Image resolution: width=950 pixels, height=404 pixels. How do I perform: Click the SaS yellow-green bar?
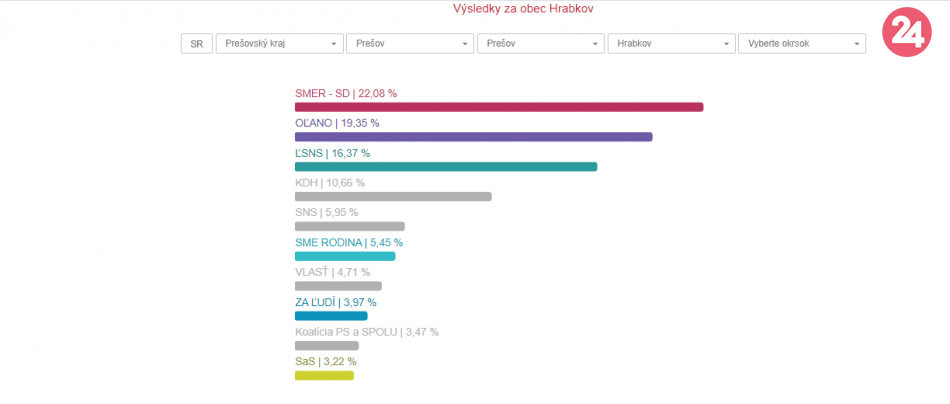324,376
